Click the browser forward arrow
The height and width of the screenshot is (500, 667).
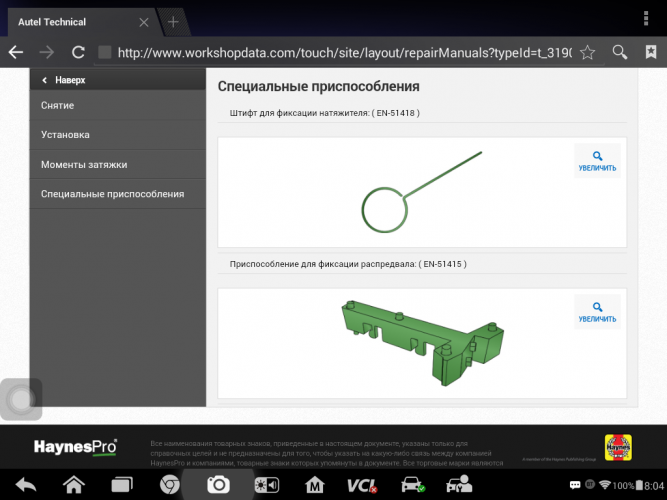coord(47,52)
